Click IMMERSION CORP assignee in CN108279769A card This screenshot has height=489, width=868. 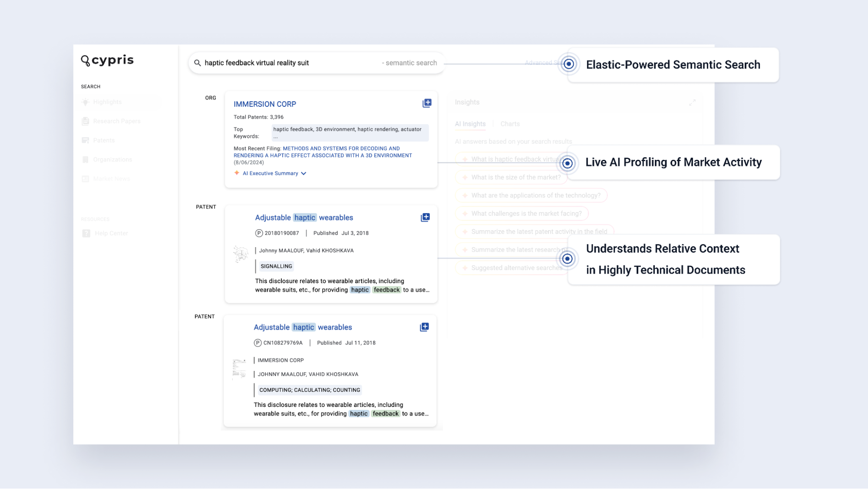point(281,360)
